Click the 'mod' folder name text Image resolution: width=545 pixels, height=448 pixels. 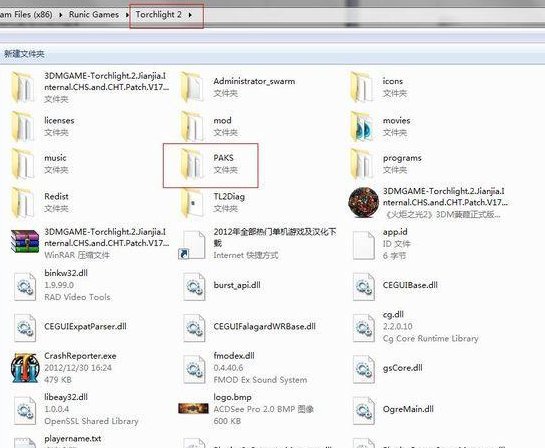(222, 121)
